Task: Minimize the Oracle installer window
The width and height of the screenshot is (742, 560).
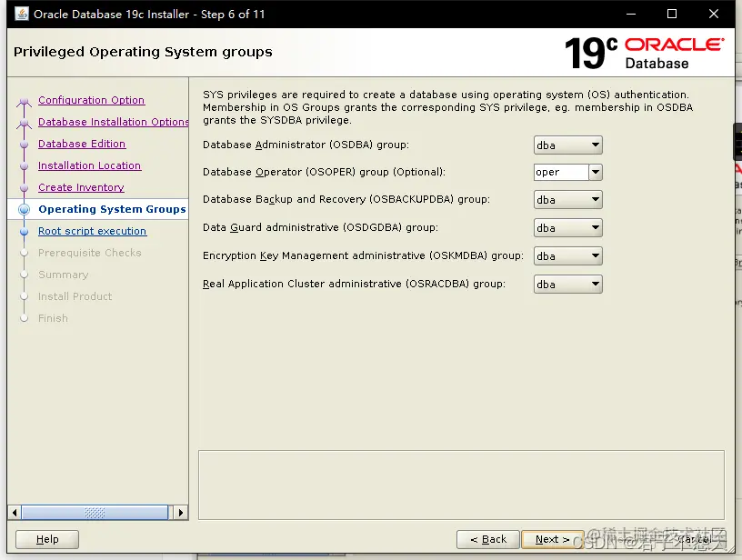Action: click(x=631, y=15)
